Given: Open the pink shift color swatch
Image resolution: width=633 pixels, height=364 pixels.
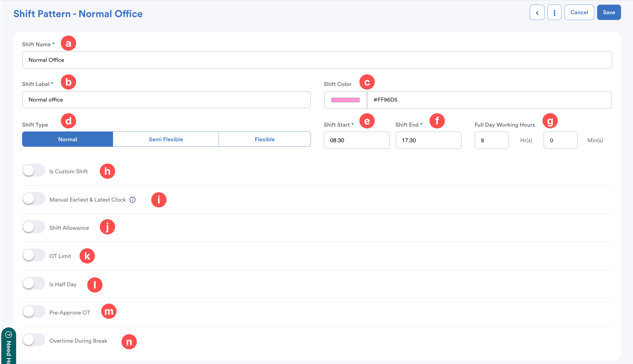Looking at the screenshot, I should 345,100.
